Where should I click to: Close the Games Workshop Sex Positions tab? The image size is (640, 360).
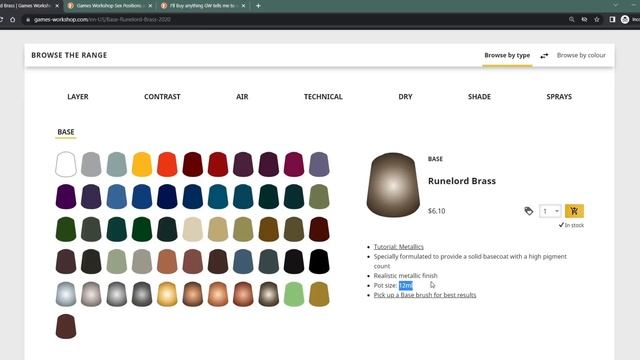[150, 6]
